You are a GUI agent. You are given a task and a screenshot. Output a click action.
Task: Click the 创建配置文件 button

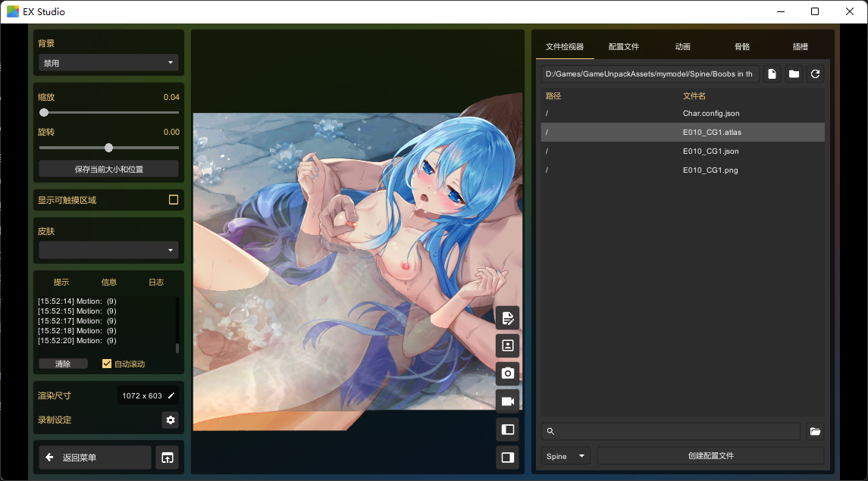coord(711,456)
